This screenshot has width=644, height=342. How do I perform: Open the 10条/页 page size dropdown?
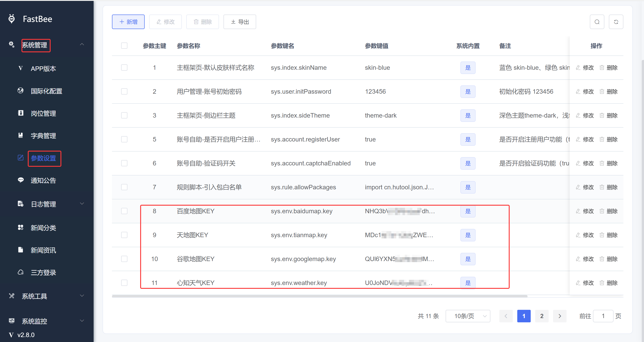(468, 316)
